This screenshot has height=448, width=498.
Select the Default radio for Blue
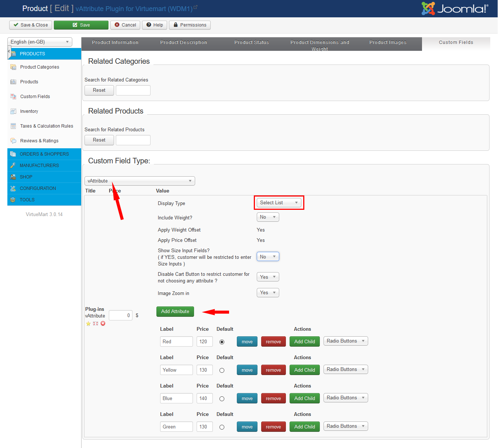coord(222,399)
